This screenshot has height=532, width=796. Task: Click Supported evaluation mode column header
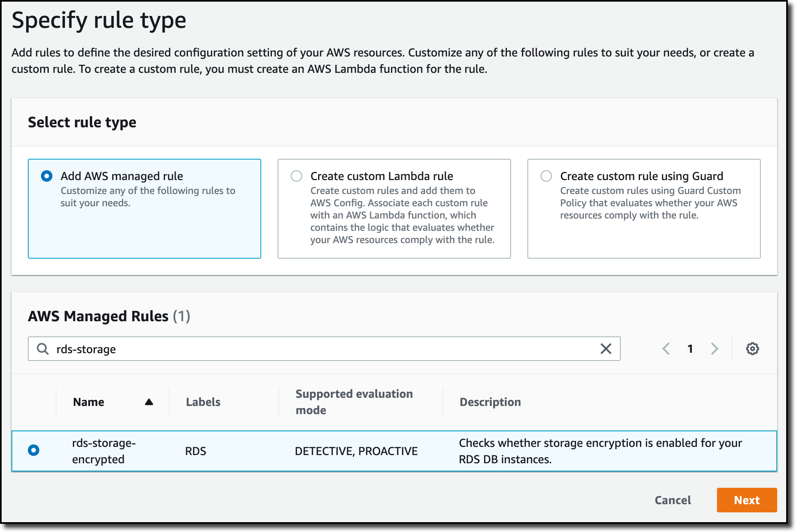pos(354,402)
